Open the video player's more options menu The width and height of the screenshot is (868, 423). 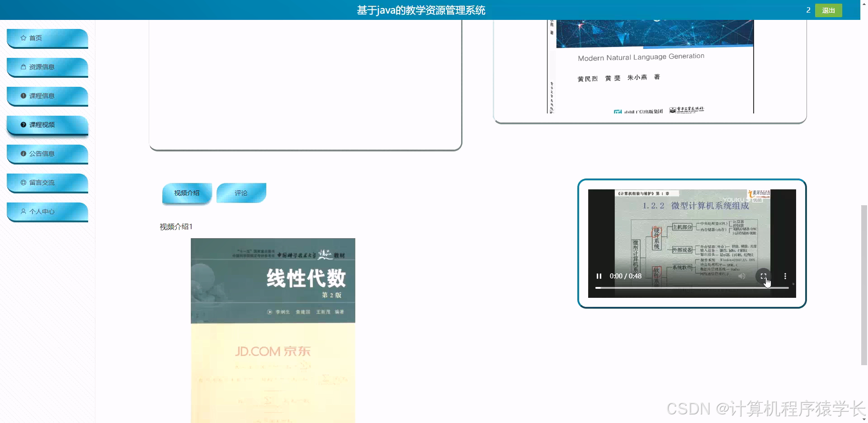click(785, 276)
